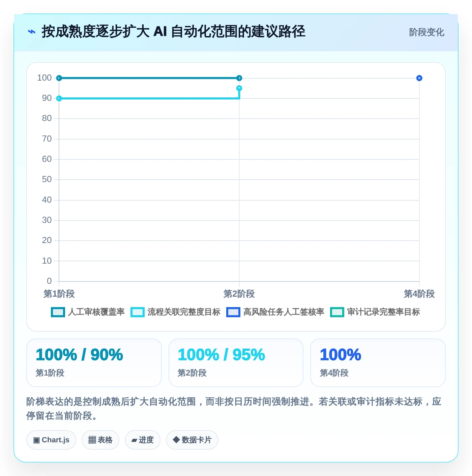
Task: Click the 审计记录完整率目标 legend label
Action: pos(384,312)
